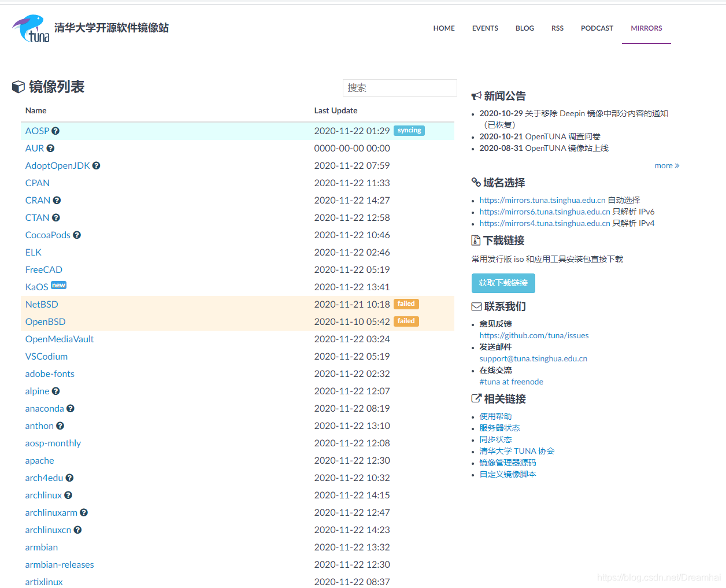
Task: Go to HOME in navigation bar
Action: coord(444,28)
